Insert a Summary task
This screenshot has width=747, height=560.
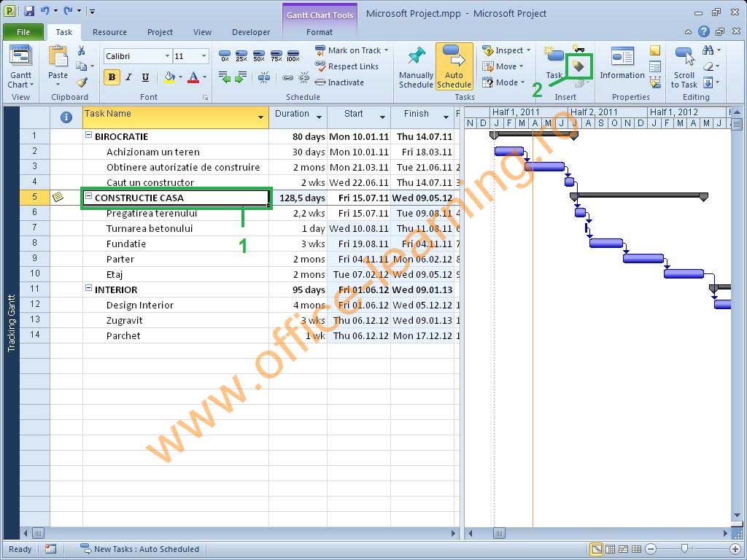(578, 49)
